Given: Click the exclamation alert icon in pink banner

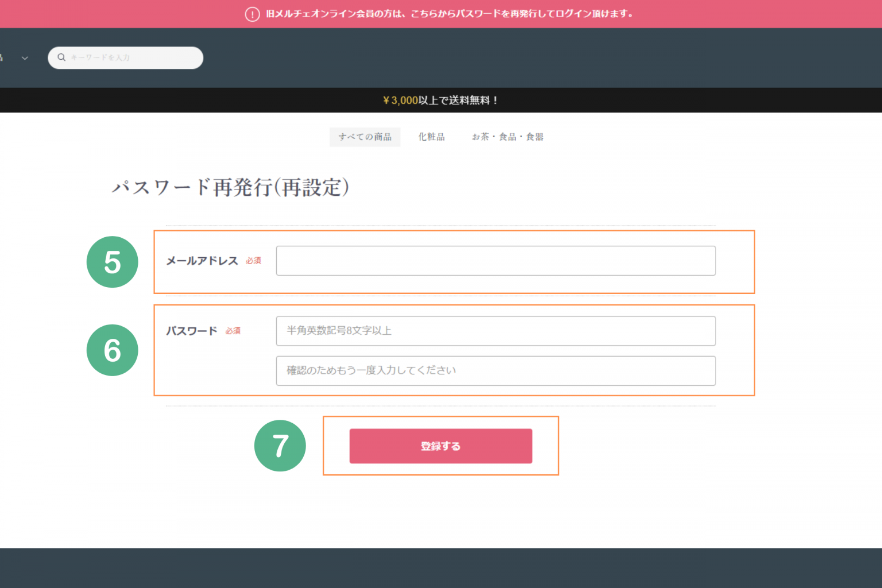Looking at the screenshot, I should pyautogui.click(x=252, y=14).
